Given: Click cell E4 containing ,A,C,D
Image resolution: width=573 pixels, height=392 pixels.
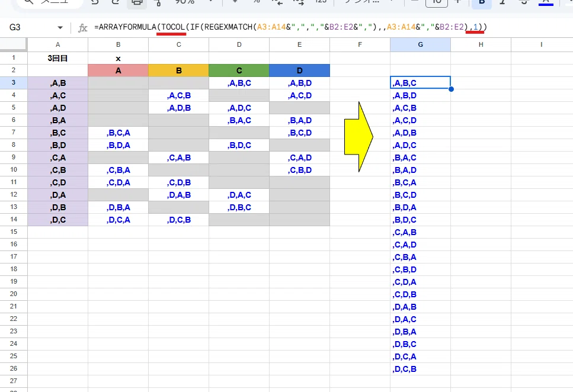Looking at the screenshot, I should 299,95.
